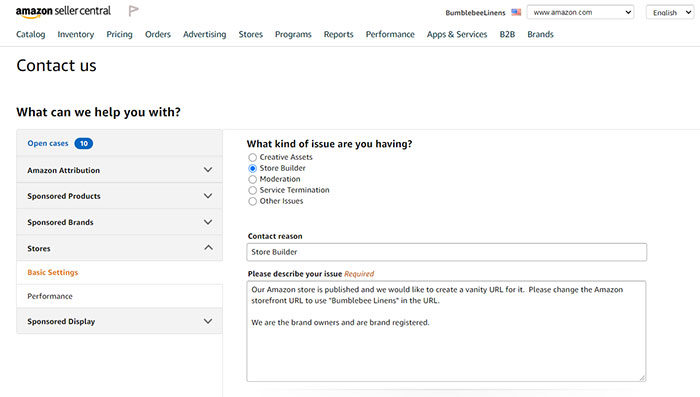Click into the describe your issue text area
700x397 pixels.
point(446,331)
